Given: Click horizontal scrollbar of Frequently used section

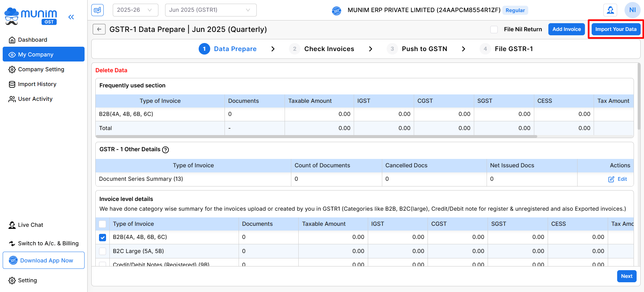Looking at the screenshot, I should tap(316, 136).
